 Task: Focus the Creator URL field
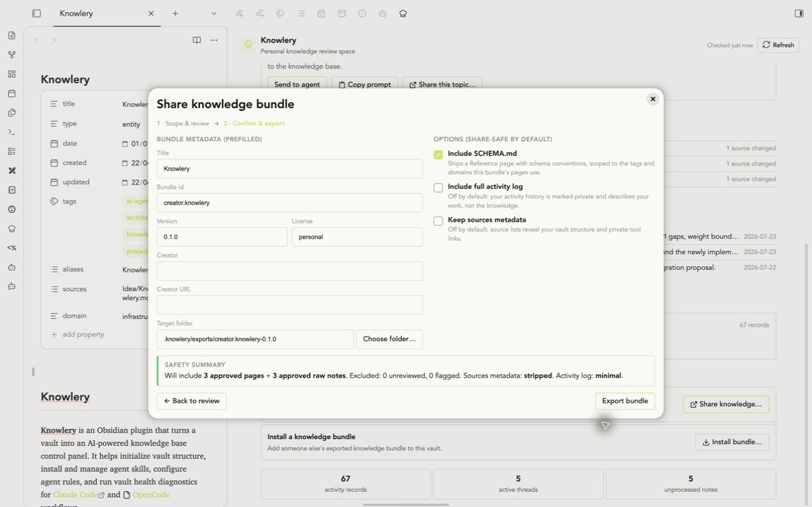(289, 305)
